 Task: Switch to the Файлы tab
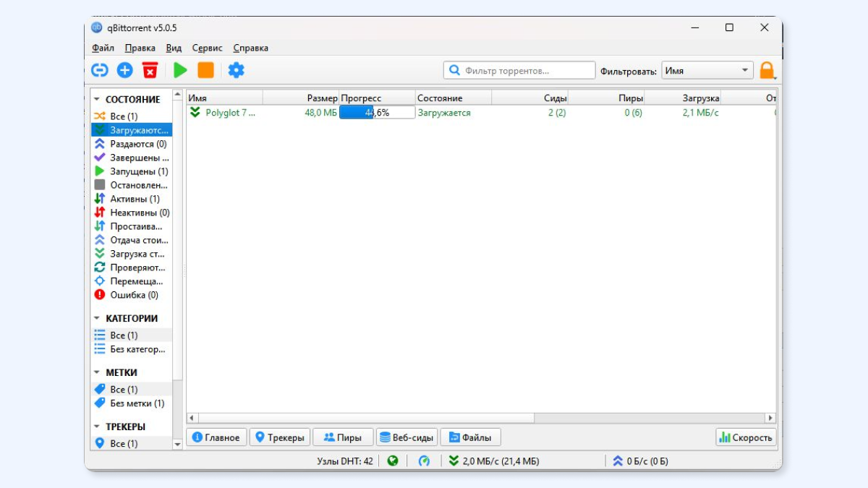click(x=470, y=437)
